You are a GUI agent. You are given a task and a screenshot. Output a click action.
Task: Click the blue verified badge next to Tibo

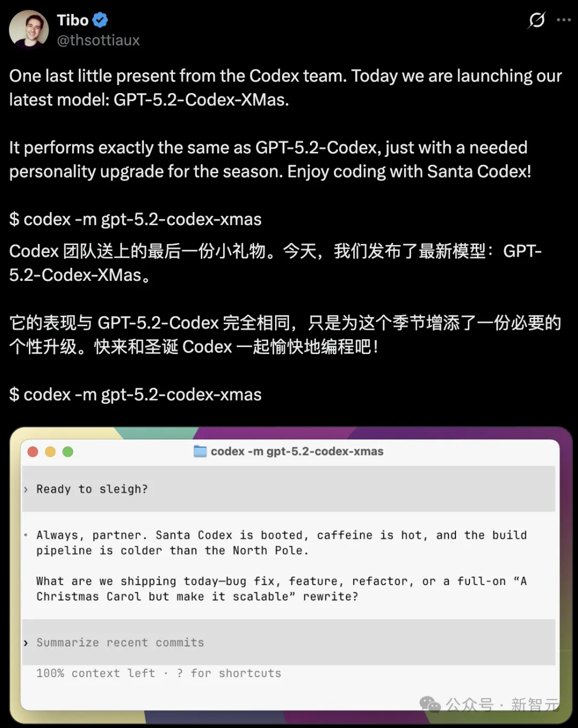point(100,20)
